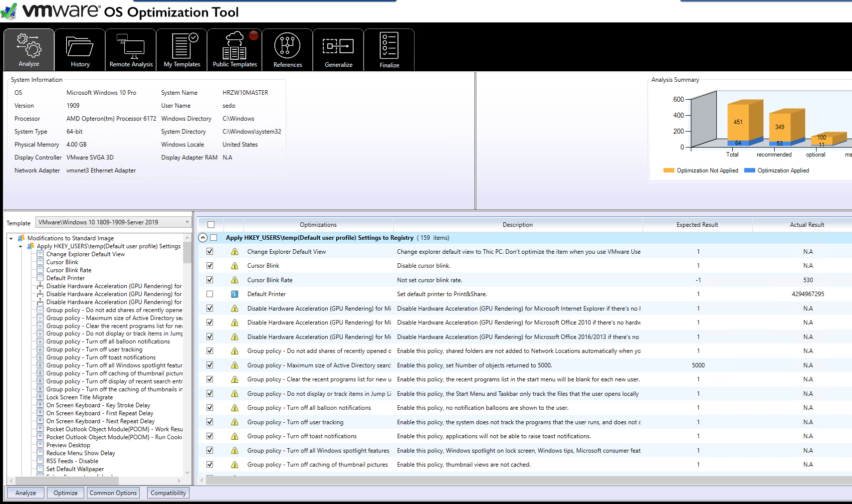Toggle tree checkbox for RSS Feeds - Disable

point(40,461)
